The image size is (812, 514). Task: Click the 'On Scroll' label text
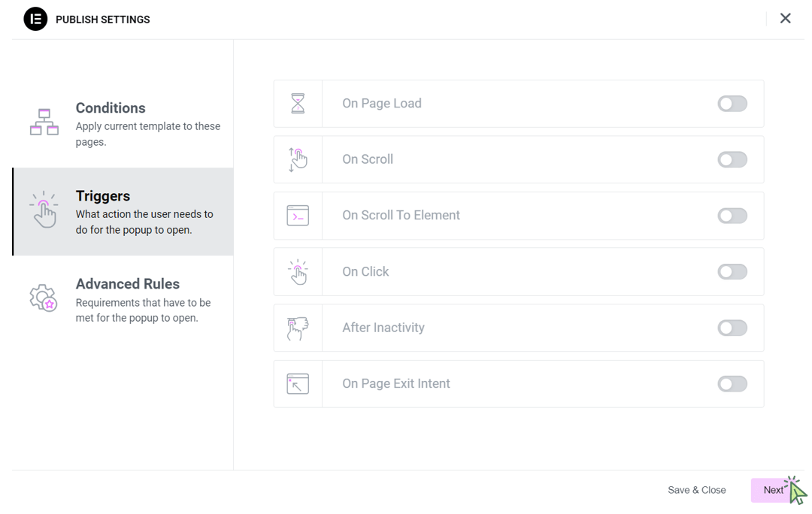[x=368, y=159]
